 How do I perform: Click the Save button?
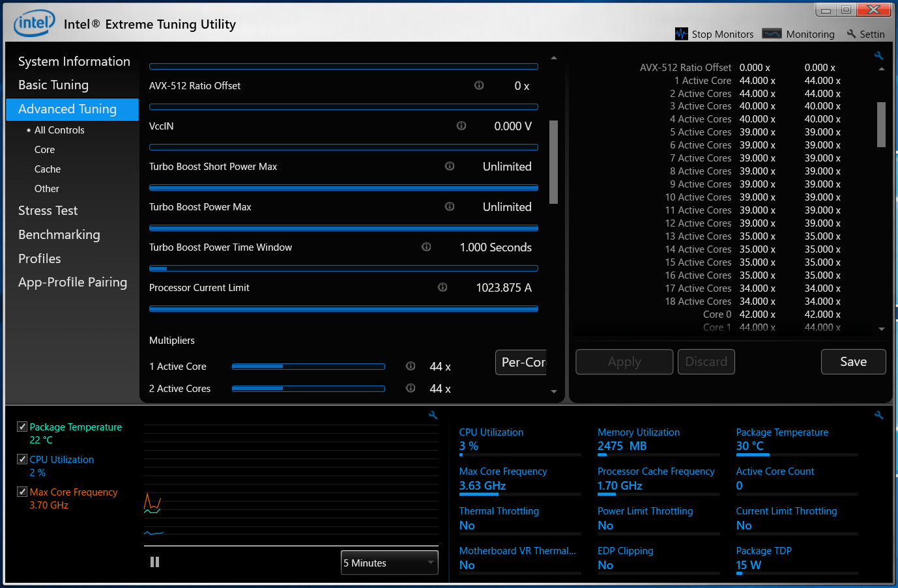click(853, 361)
